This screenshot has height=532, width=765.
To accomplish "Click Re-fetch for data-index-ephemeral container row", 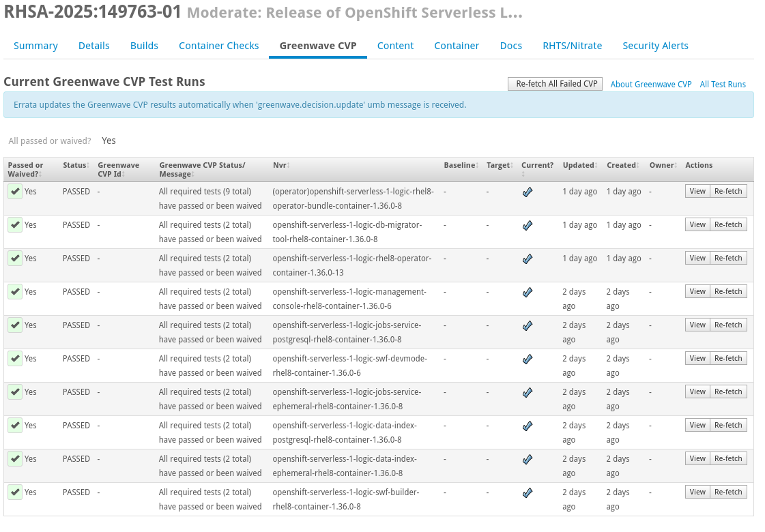I will tap(728, 459).
